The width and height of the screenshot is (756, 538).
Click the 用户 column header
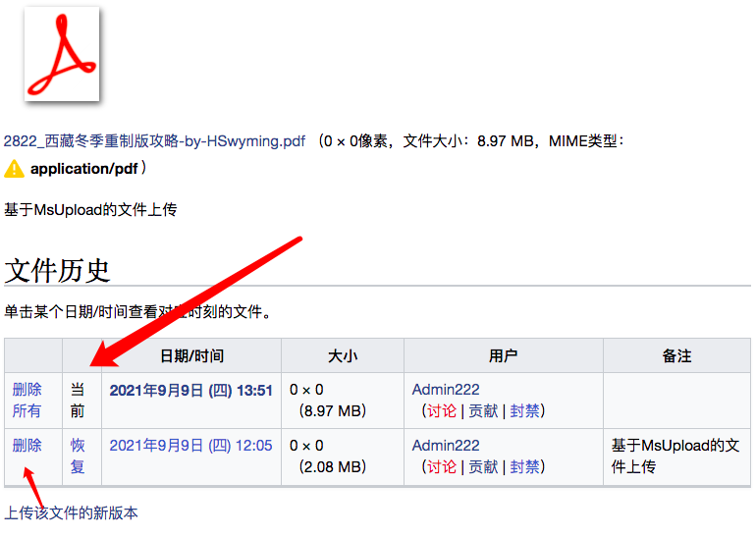click(x=503, y=355)
